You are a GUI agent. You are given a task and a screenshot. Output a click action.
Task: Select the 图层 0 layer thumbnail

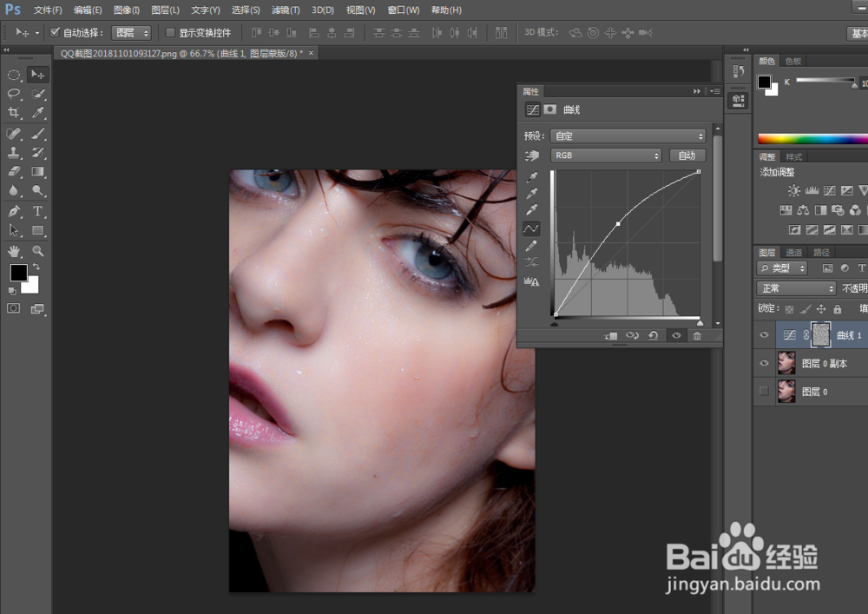[786, 392]
